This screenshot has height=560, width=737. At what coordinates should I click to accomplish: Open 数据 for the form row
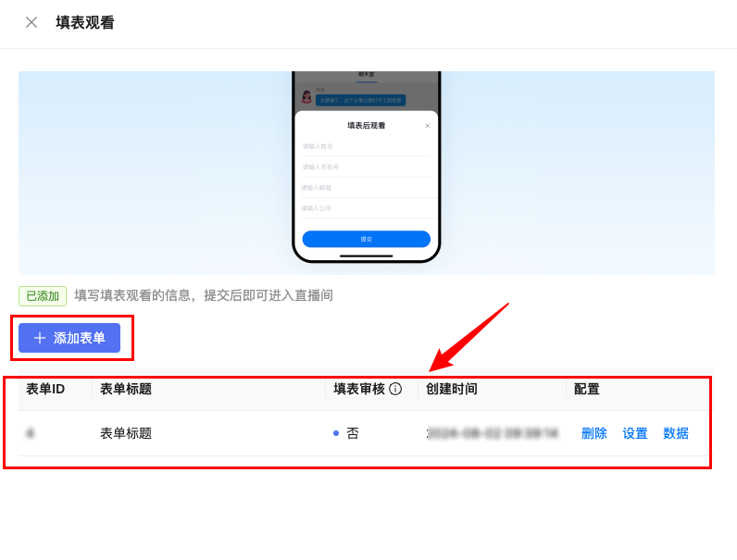point(676,433)
